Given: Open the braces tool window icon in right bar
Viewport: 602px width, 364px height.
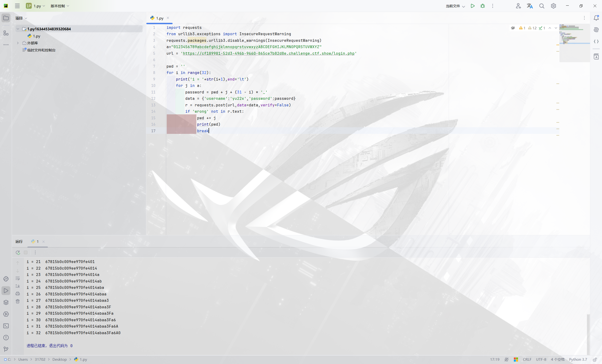Looking at the screenshot, I should 596,42.
